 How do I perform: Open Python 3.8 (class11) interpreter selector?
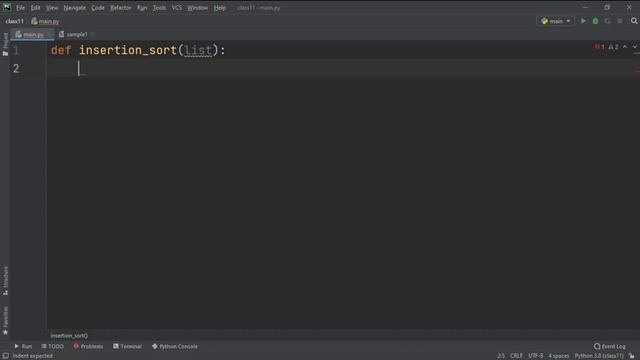(x=599, y=356)
